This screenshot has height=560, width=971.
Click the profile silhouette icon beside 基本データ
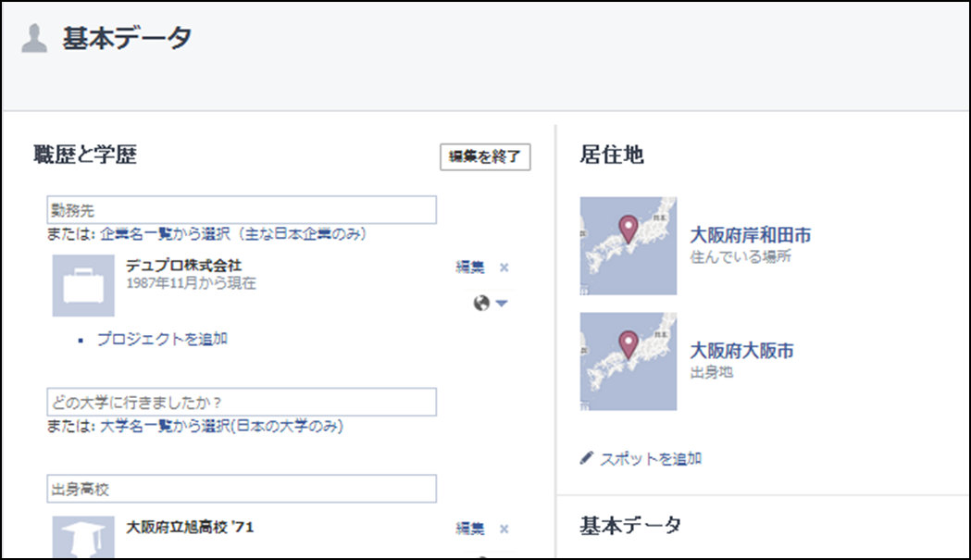[34, 39]
